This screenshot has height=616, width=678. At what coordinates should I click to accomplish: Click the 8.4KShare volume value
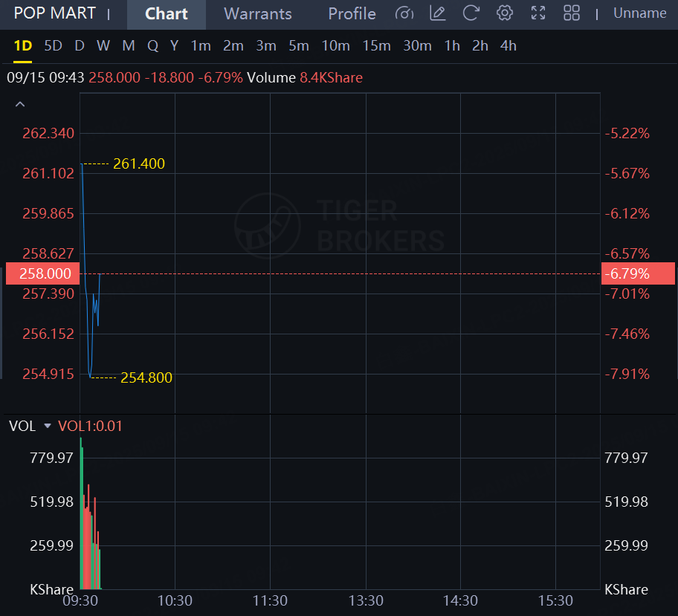(x=332, y=78)
